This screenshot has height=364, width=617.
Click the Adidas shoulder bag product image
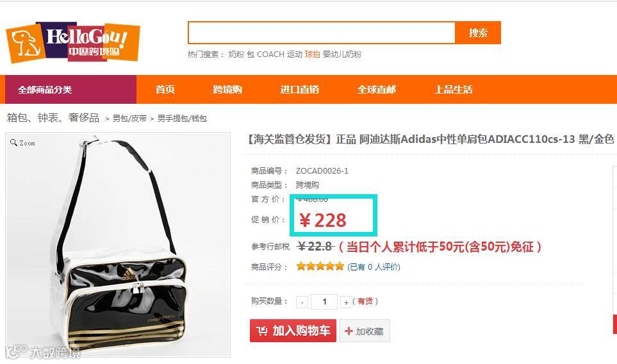118,245
